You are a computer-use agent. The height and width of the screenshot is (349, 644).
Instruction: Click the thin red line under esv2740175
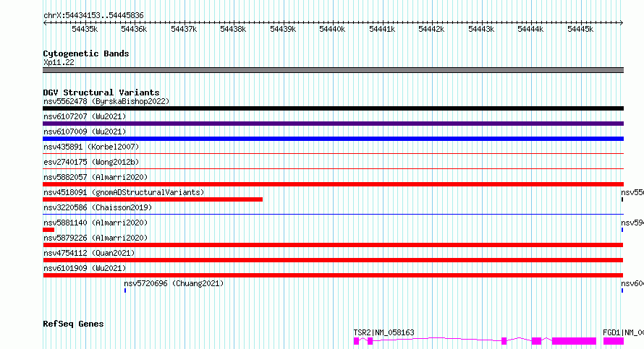coord(333,168)
